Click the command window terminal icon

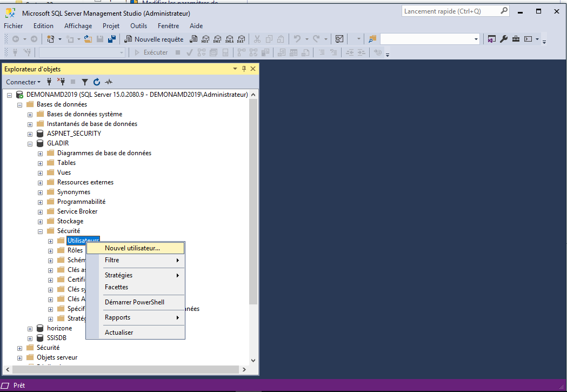point(528,39)
